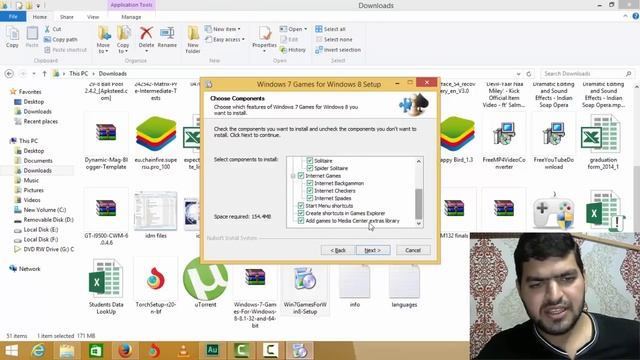Click Select none in the ribbon

pos(333,40)
